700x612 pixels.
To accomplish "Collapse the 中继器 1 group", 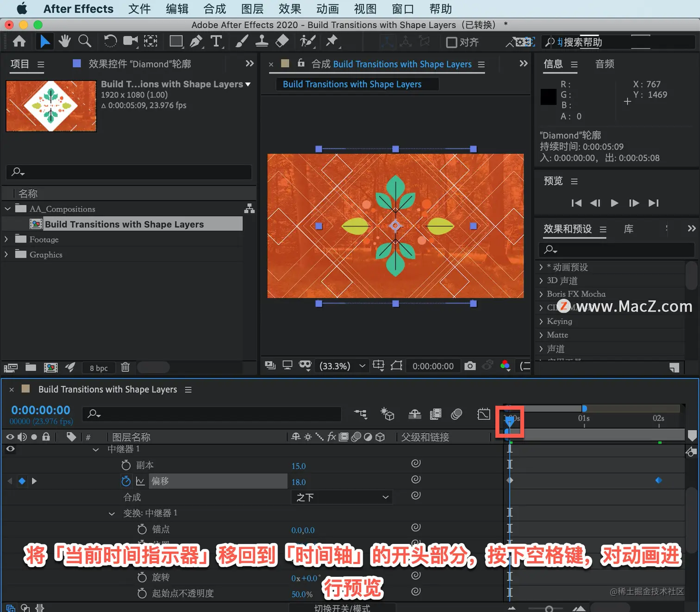I will click(96, 450).
